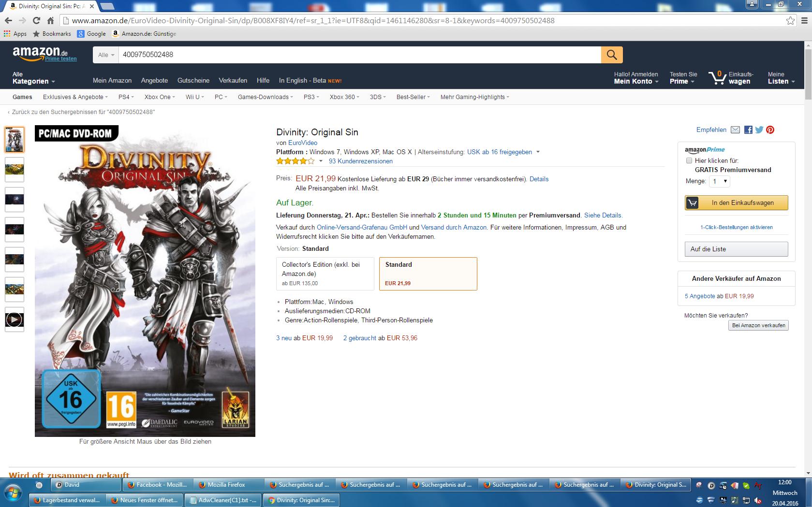Image resolution: width=812 pixels, height=507 pixels.
Task: Expand the USK ab 16 freigegeben dropdown
Action: pos(538,152)
